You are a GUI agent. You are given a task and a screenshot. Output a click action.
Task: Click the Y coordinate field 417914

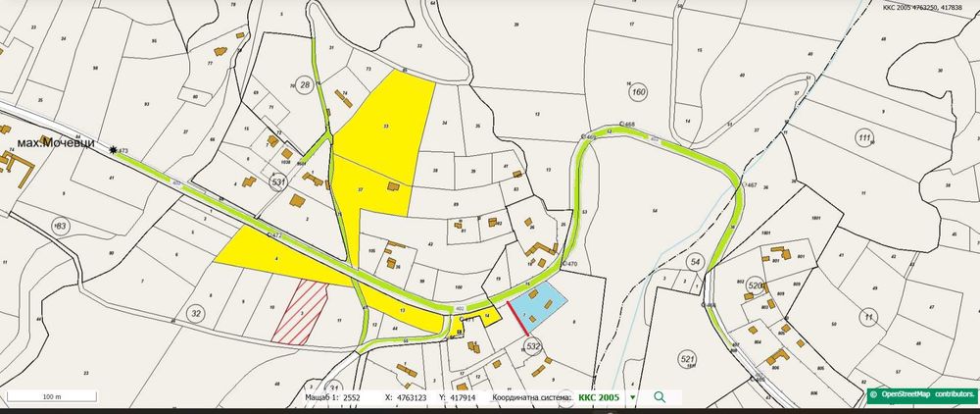click(463, 397)
